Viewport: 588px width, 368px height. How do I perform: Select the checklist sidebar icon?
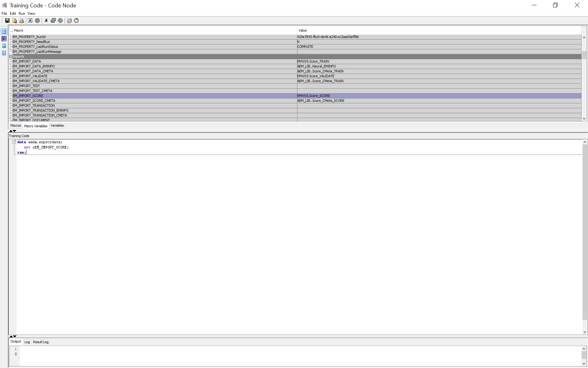coord(4,53)
